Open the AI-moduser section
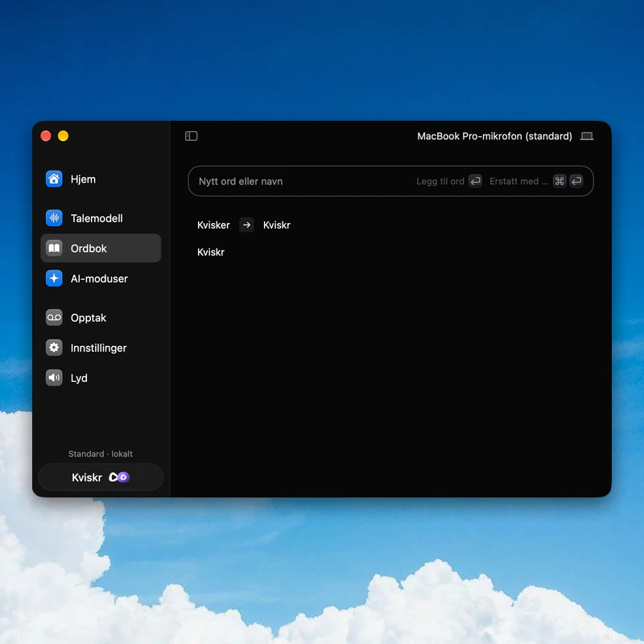The image size is (644, 644). pyautogui.click(x=101, y=279)
